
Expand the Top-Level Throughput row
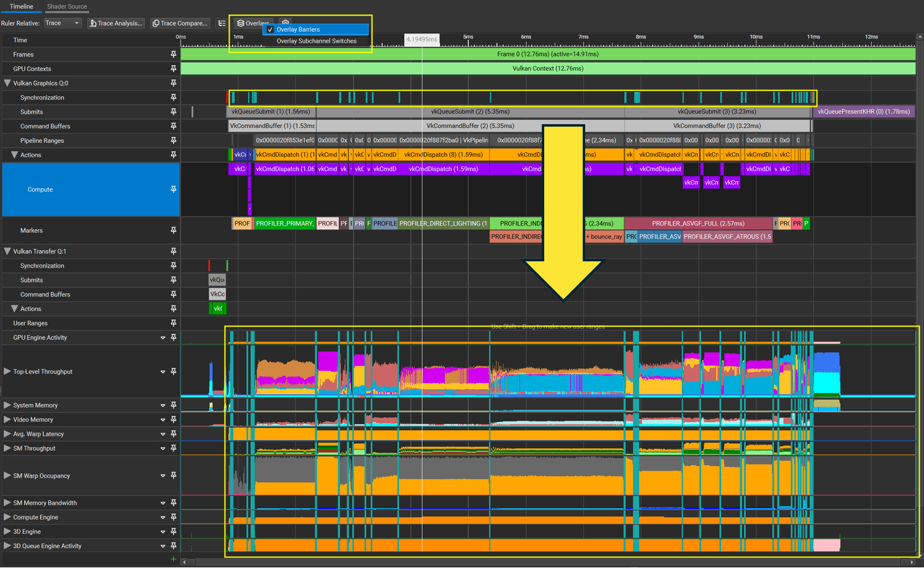(7, 371)
